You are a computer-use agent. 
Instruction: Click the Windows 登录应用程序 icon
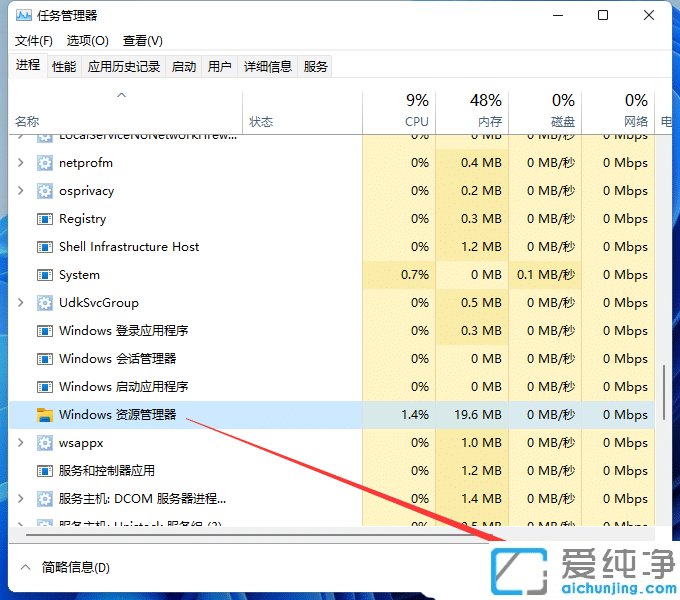coord(45,331)
